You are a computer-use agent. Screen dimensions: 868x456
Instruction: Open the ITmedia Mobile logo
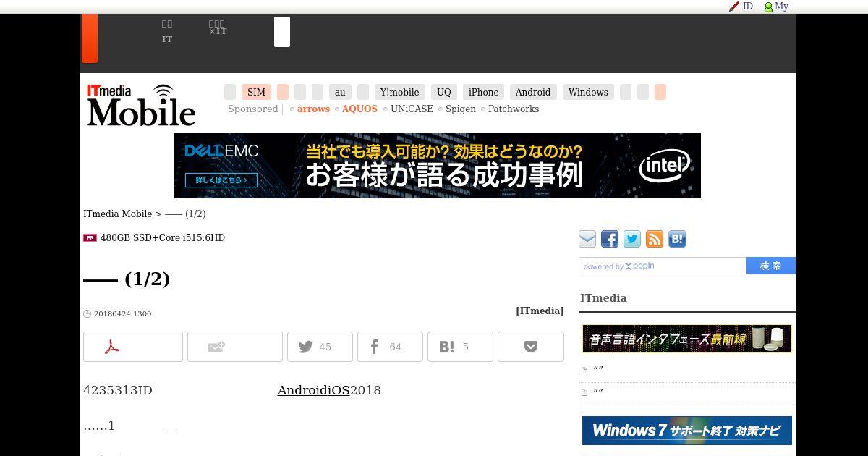(x=141, y=105)
